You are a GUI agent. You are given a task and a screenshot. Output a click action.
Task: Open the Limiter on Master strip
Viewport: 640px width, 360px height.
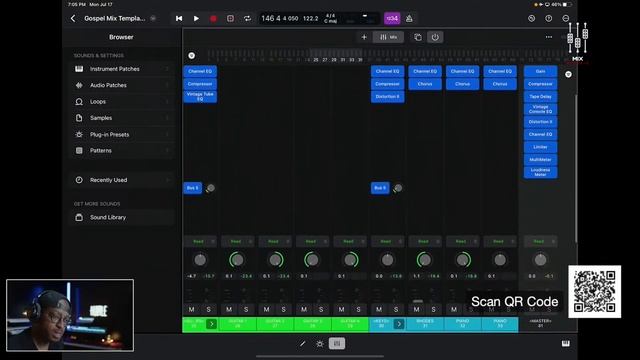click(x=540, y=147)
